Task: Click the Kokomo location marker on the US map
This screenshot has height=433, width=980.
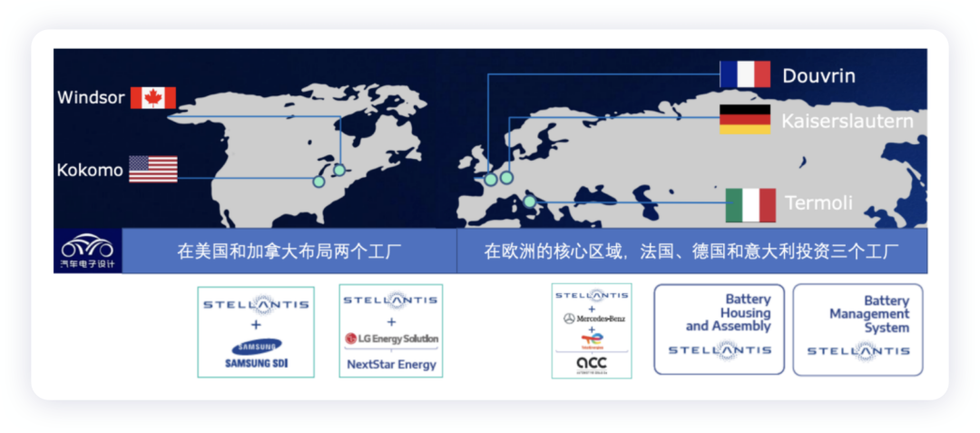Action: pos(318,182)
